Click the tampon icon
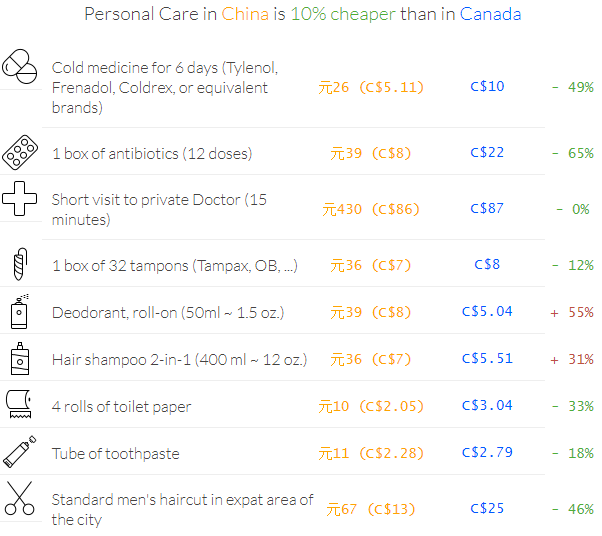 point(20,264)
